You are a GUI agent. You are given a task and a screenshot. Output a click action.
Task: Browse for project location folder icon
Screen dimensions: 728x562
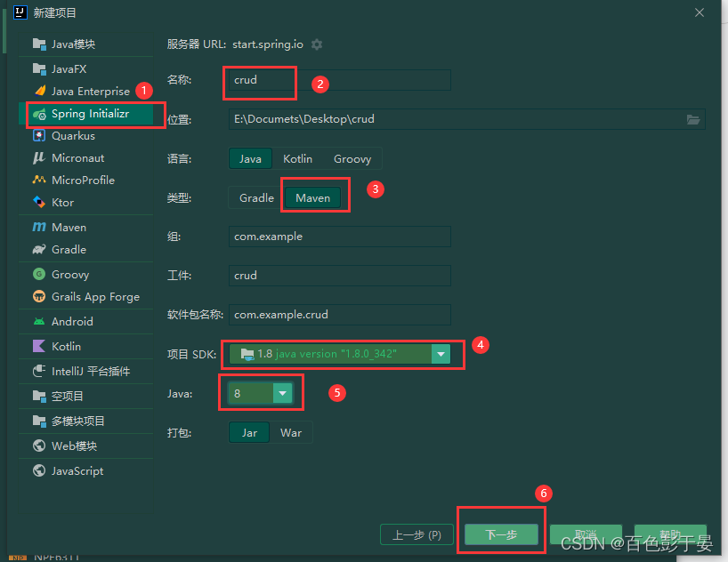693,120
